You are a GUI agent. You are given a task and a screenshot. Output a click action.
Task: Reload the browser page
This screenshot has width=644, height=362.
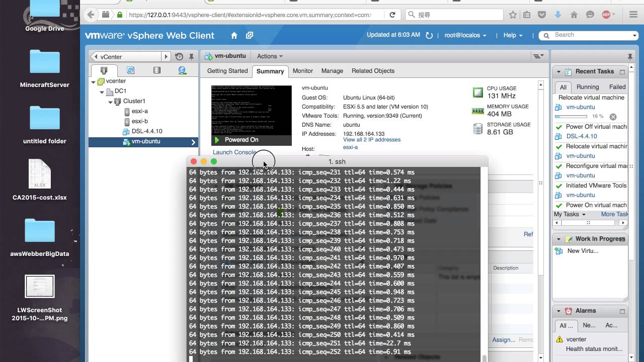tap(392, 15)
